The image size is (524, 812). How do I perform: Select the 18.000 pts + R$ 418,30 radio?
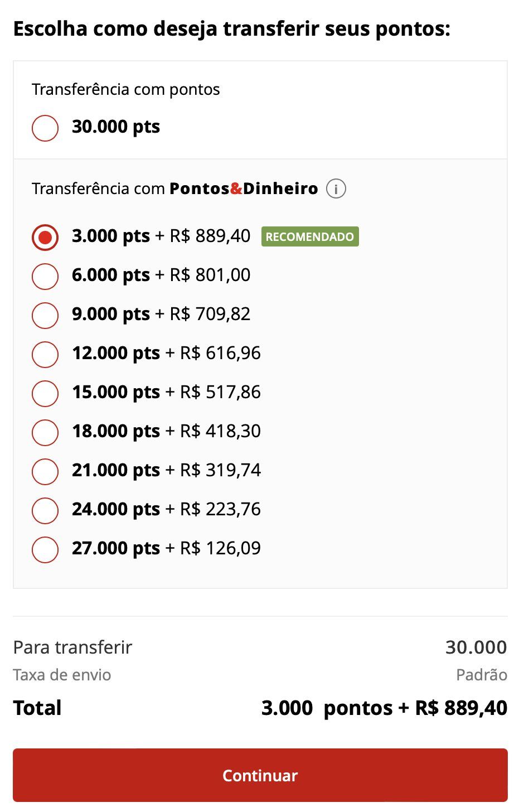45,432
